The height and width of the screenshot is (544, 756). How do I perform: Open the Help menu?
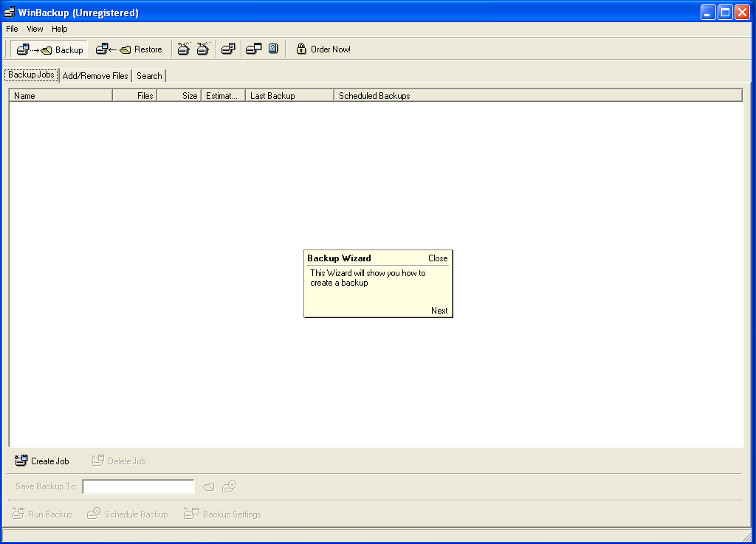tap(60, 29)
